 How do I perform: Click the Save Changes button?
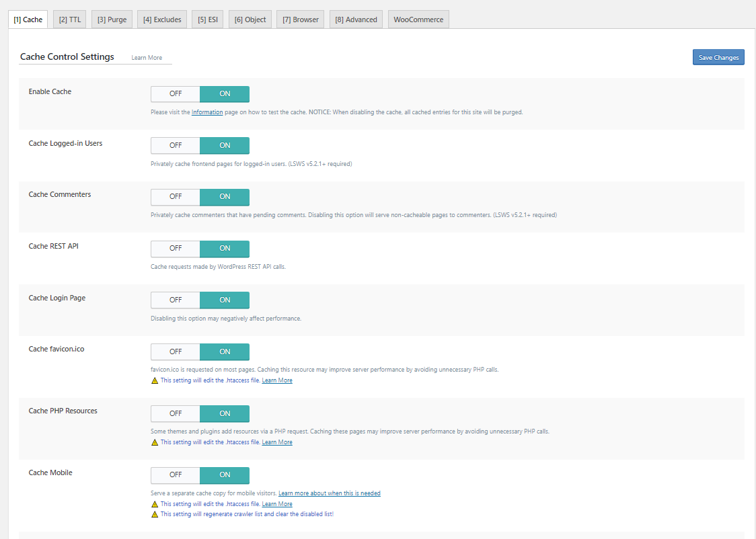(718, 58)
